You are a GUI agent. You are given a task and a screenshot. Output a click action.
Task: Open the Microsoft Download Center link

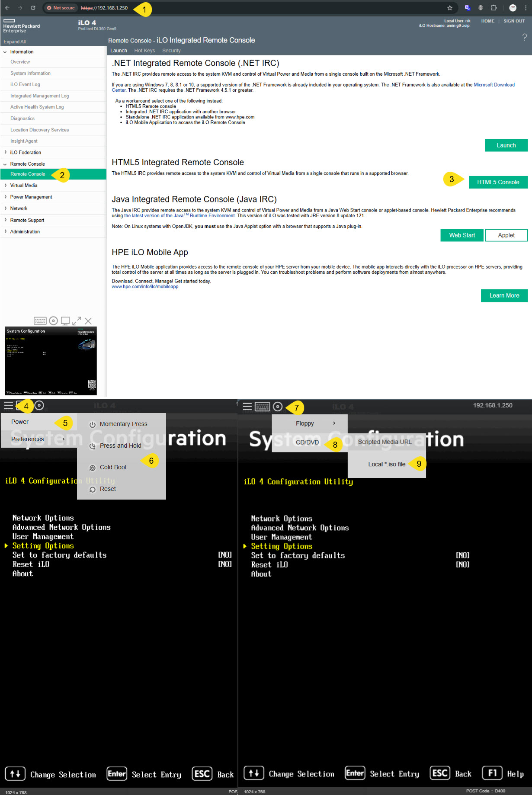(494, 85)
